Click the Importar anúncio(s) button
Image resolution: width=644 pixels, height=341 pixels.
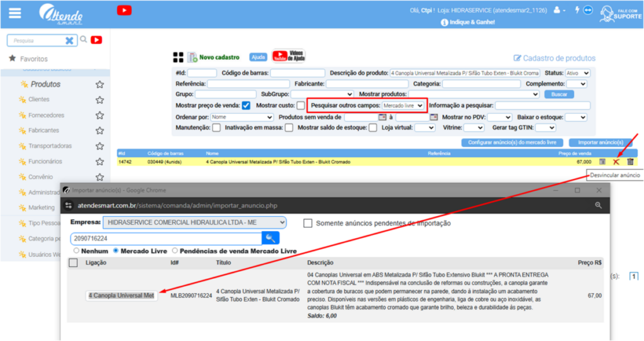pos(601,143)
